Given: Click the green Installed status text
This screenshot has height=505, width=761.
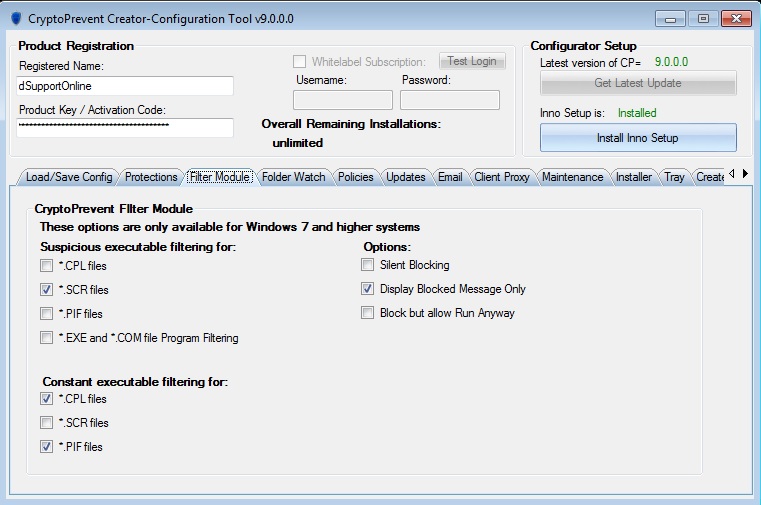Looking at the screenshot, I should [637, 113].
